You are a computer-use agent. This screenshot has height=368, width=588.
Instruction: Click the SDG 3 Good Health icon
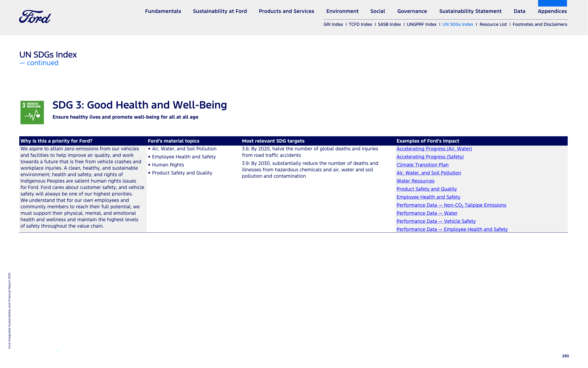(x=32, y=112)
